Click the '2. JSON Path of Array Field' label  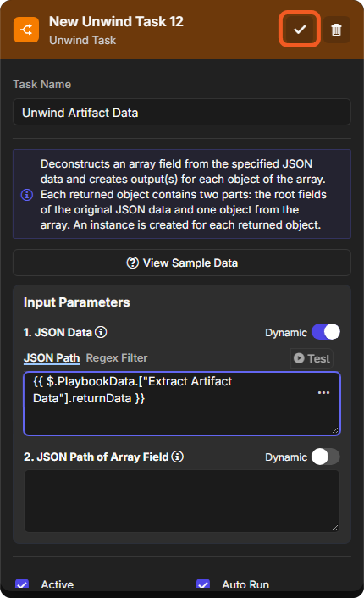(96, 457)
